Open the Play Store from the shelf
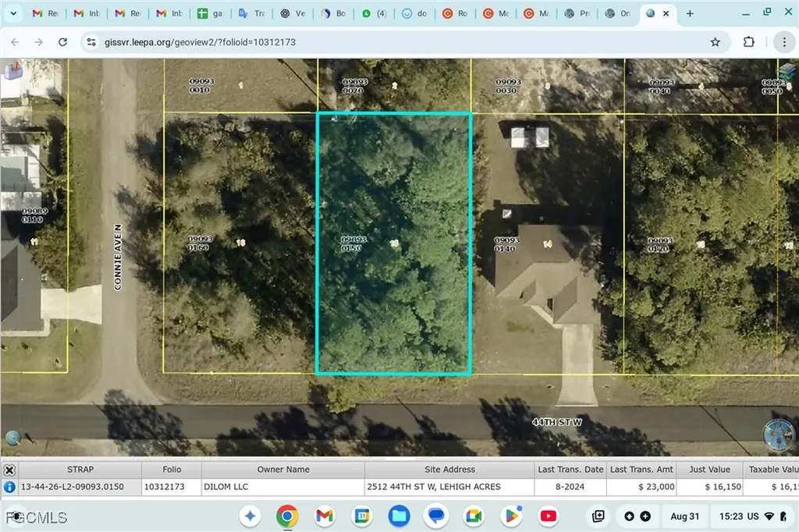799x532 pixels. (511, 516)
